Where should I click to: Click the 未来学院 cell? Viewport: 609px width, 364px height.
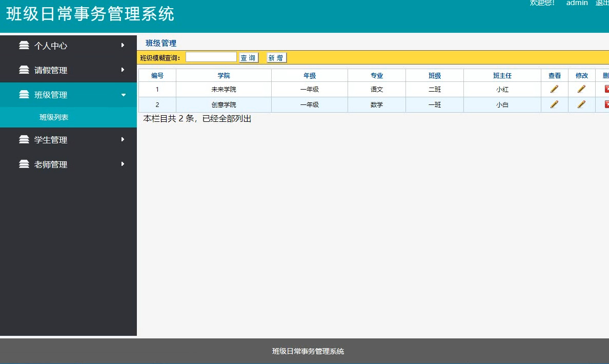pos(224,89)
